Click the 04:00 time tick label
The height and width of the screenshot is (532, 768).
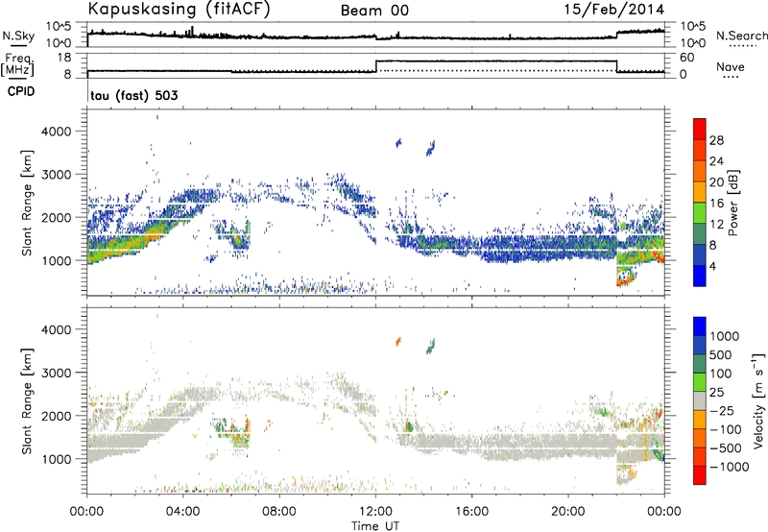click(x=182, y=512)
